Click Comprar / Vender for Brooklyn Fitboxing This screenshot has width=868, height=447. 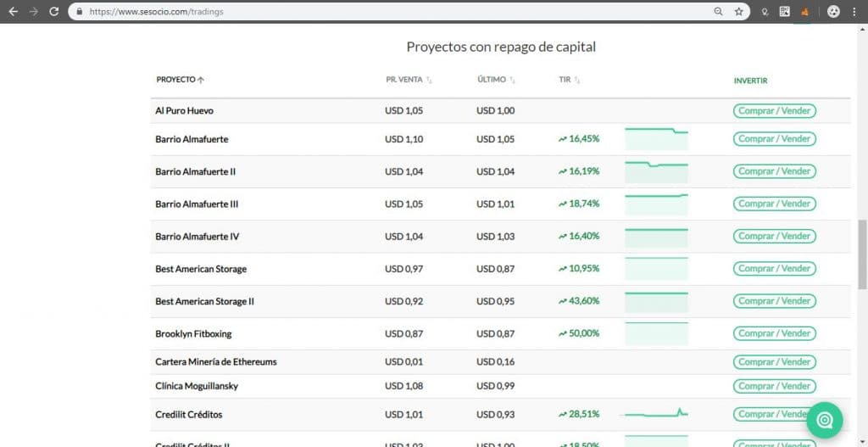click(x=775, y=333)
